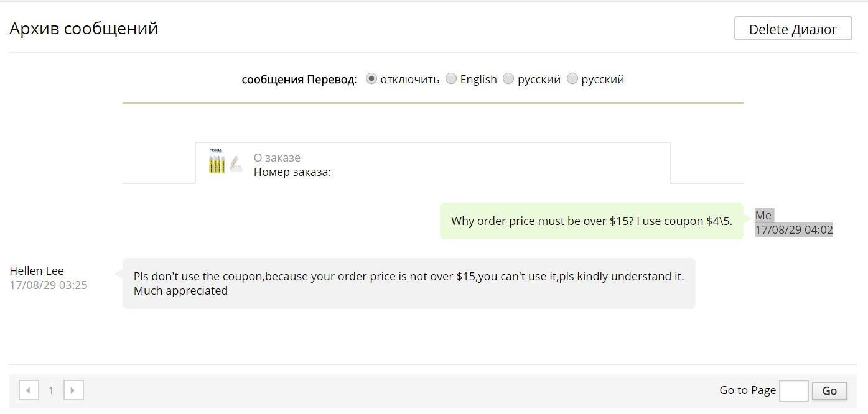
Task: Click page number 1 in pagination
Action: [x=51, y=390]
